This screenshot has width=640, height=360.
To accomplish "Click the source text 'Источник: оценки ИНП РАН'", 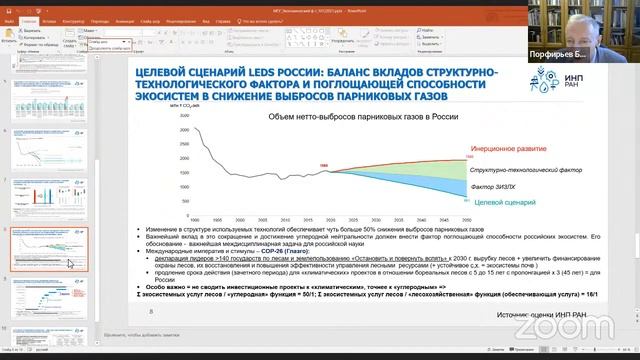I will click(x=542, y=315).
